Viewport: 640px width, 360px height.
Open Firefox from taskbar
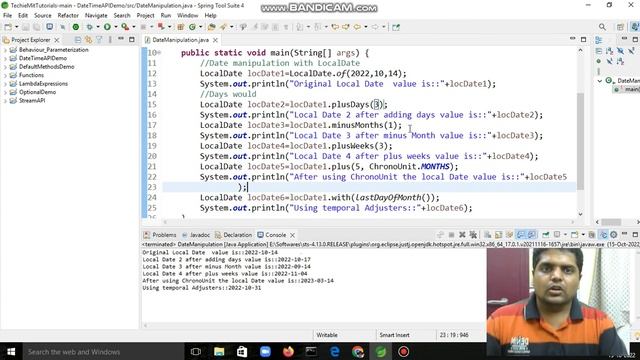[x=288, y=351]
